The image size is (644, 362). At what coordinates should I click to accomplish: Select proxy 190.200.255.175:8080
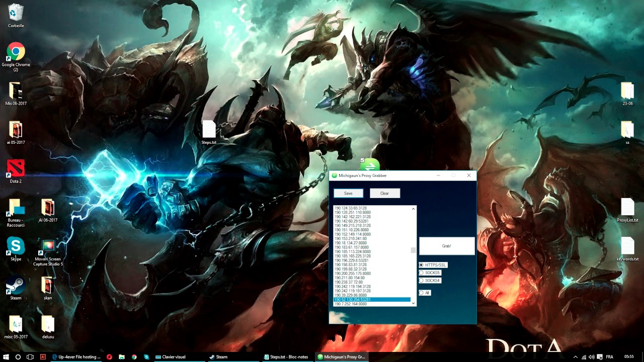tap(353, 274)
